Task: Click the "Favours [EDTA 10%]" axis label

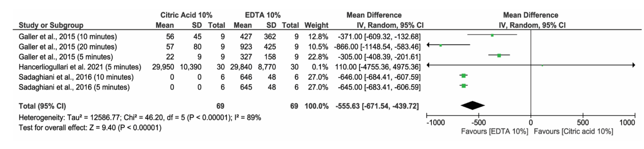Action: click(495, 132)
